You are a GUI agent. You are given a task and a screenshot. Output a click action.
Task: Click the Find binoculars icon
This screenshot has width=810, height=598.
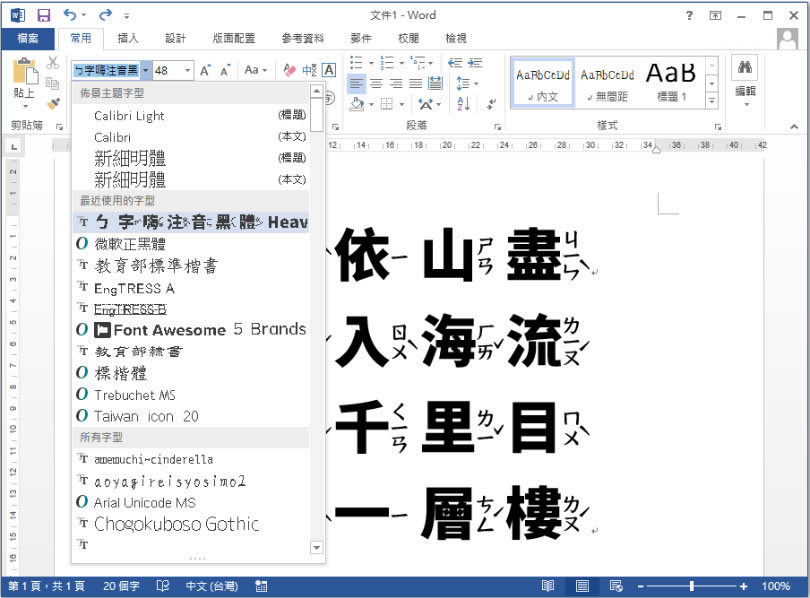[x=744, y=68]
